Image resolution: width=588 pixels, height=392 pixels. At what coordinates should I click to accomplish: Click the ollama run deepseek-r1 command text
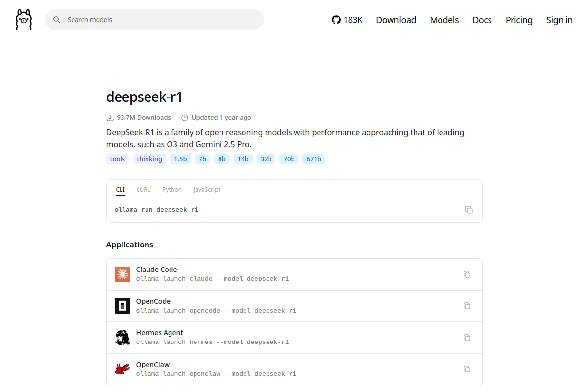pyautogui.click(x=156, y=210)
